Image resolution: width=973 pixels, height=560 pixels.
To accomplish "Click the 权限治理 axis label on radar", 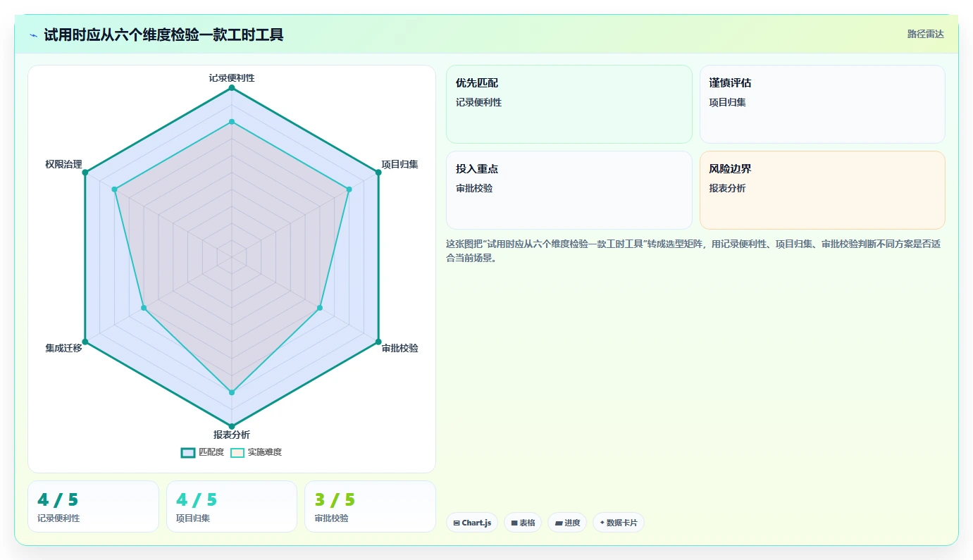I will 63,164.
